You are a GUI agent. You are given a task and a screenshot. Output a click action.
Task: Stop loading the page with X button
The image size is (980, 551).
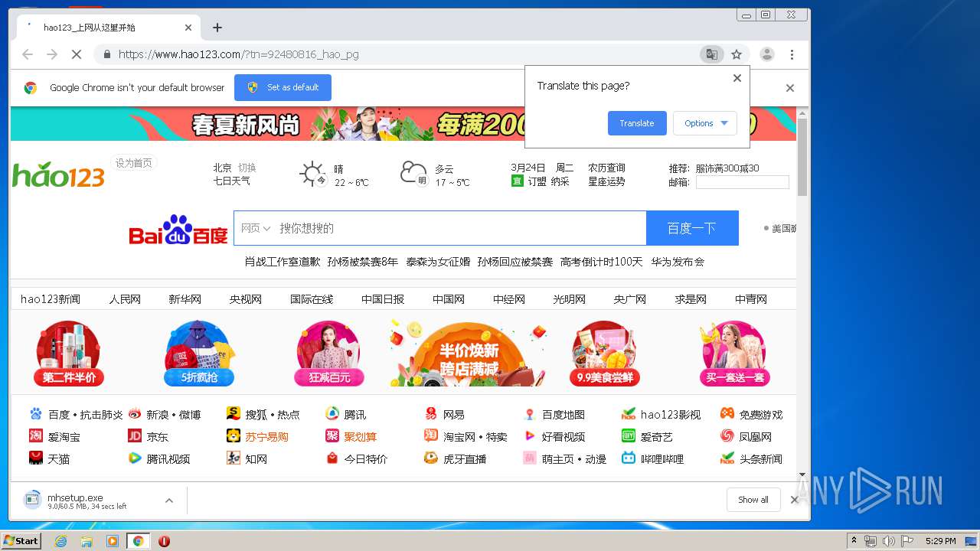click(76, 54)
